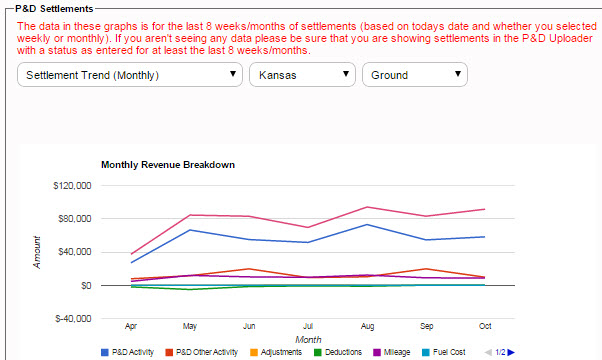Select the Adjustments legend label
Image resolution: width=602 pixels, height=360 pixels.
point(281,352)
